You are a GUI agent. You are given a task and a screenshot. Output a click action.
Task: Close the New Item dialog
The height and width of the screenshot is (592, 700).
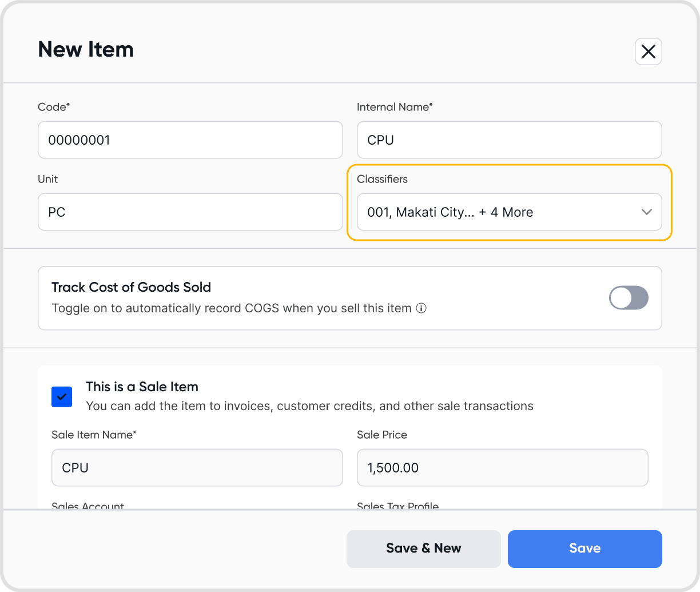[648, 51]
